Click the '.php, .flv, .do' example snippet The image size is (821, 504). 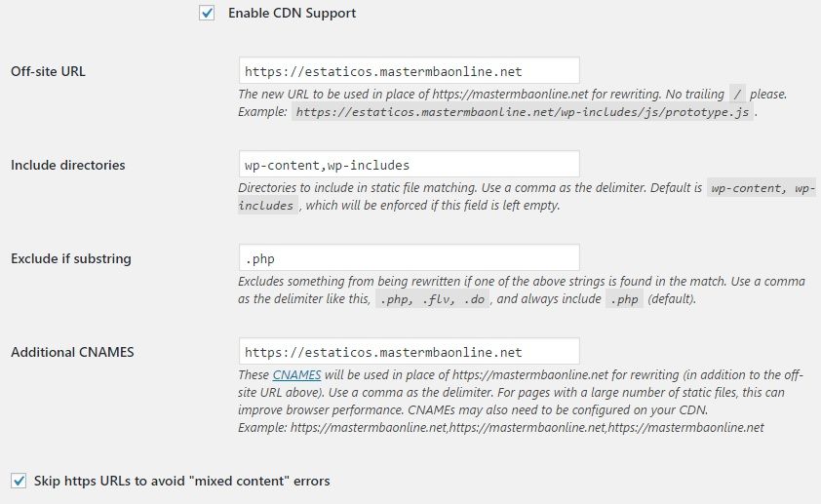point(433,299)
